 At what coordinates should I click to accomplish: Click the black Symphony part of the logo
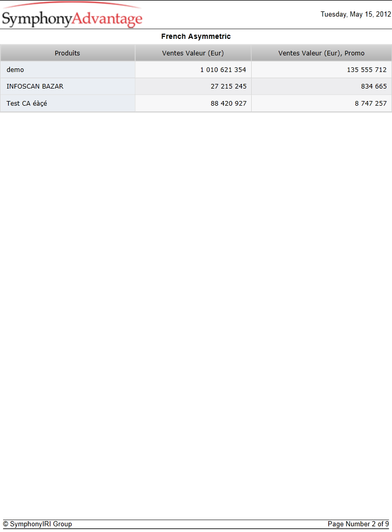click(37, 19)
